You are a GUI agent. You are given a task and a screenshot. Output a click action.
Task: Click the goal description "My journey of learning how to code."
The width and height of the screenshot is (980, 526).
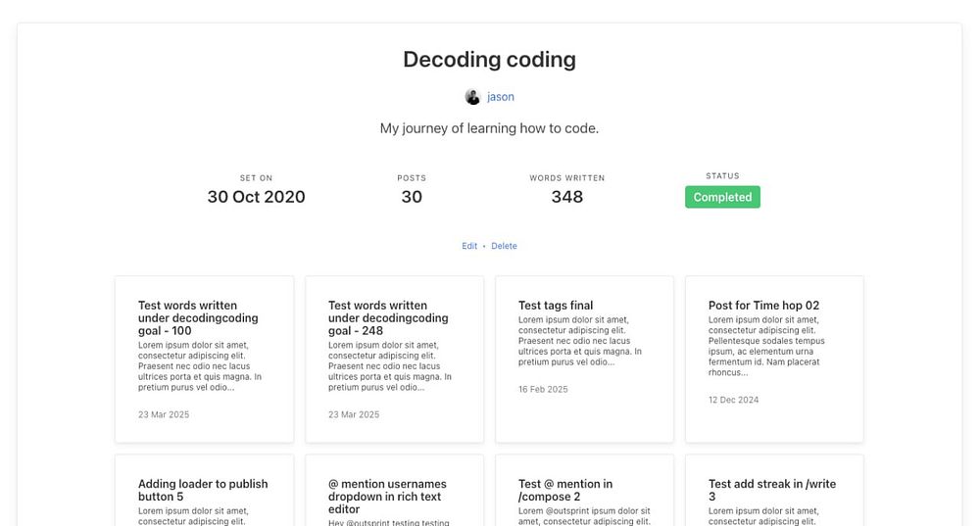click(x=489, y=128)
